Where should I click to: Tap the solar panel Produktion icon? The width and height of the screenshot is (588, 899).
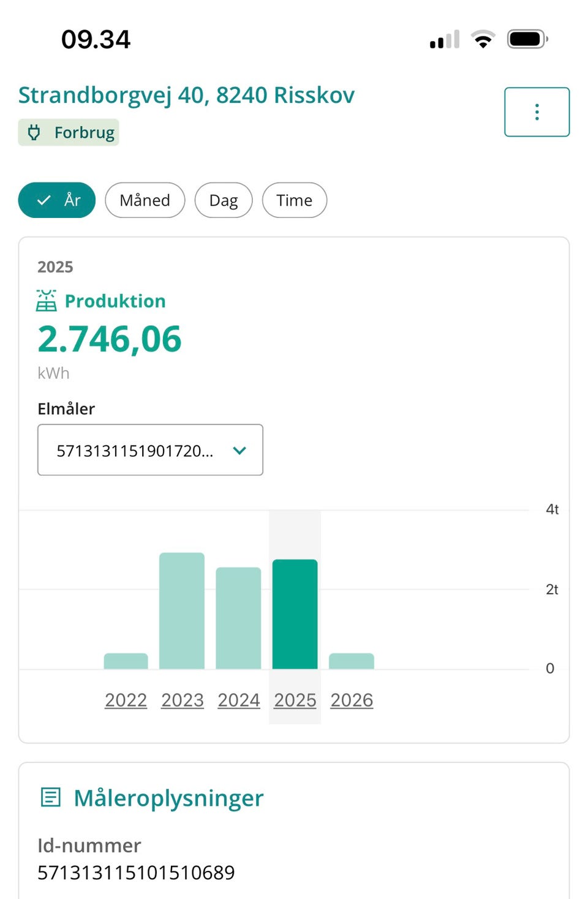pyautogui.click(x=47, y=301)
